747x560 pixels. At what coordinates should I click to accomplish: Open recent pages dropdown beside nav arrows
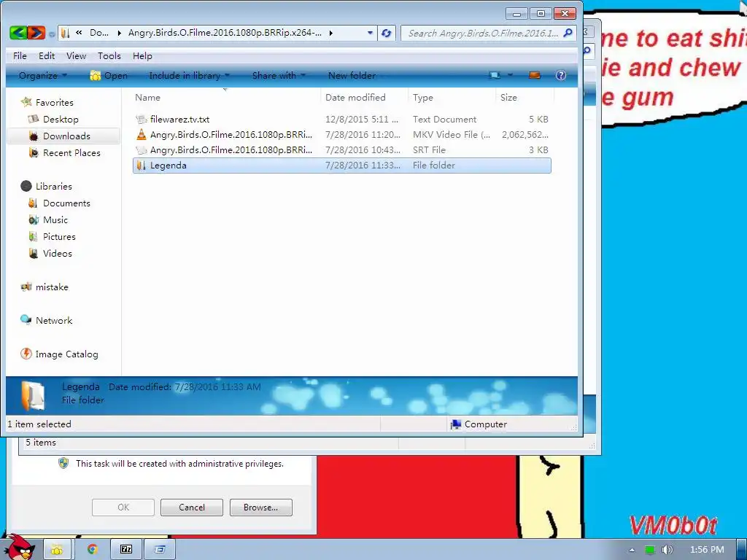pos(52,34)
